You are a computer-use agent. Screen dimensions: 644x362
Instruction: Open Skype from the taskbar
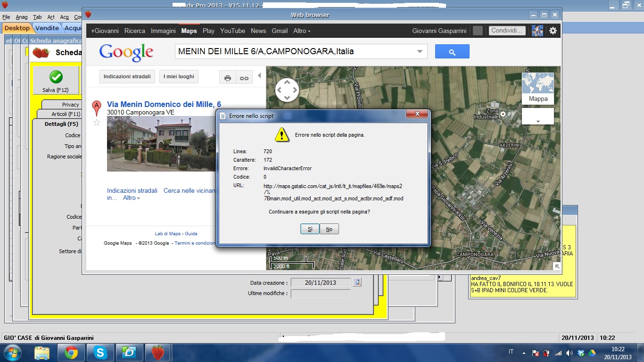[100, 353]
